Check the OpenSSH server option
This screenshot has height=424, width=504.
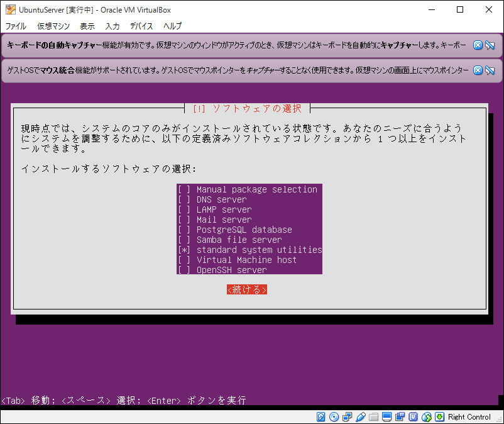click(x=184, y=270)
